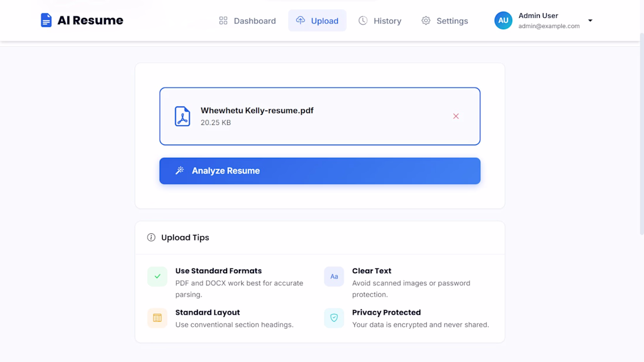
Task: Go to the History tab
Action: (380, 20)
